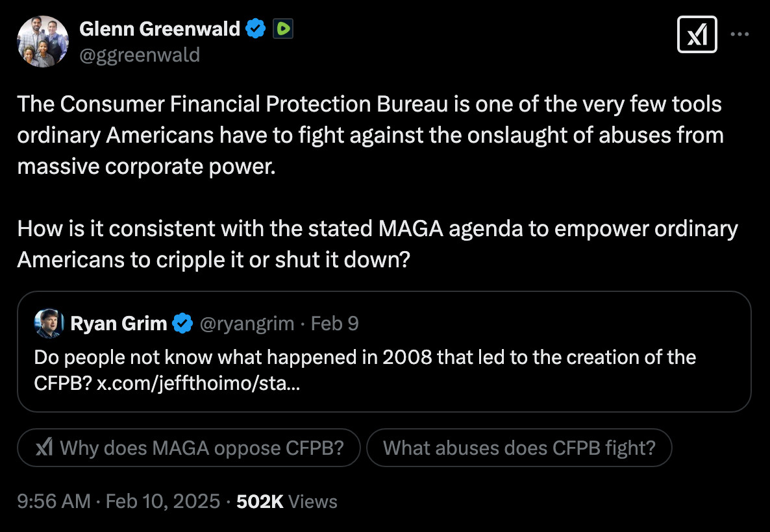Click the main post text about the CFPB
The image size is (770, 532).
pos(370,136)
